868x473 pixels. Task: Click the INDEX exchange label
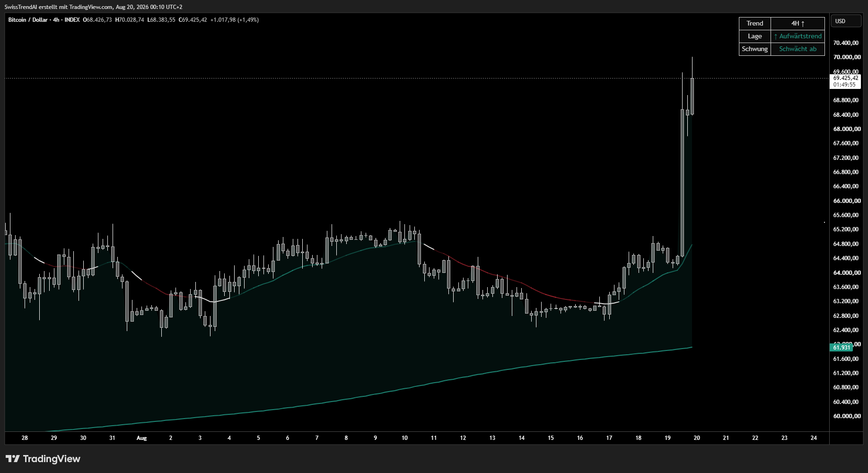coord(72,20)
